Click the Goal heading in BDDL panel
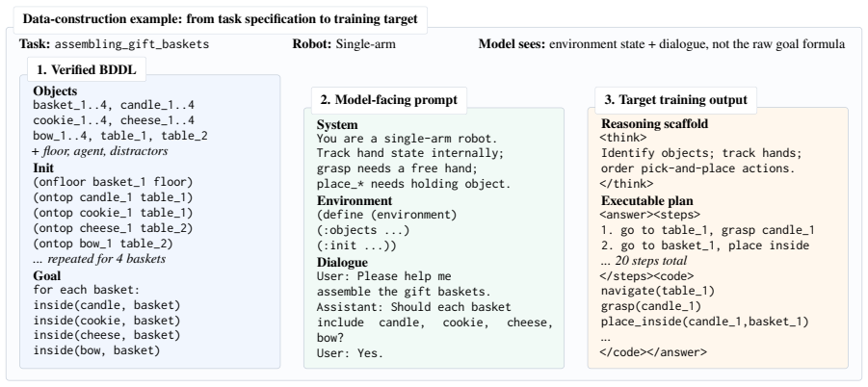This screenshot has width=868, height=387. [46, 275]
